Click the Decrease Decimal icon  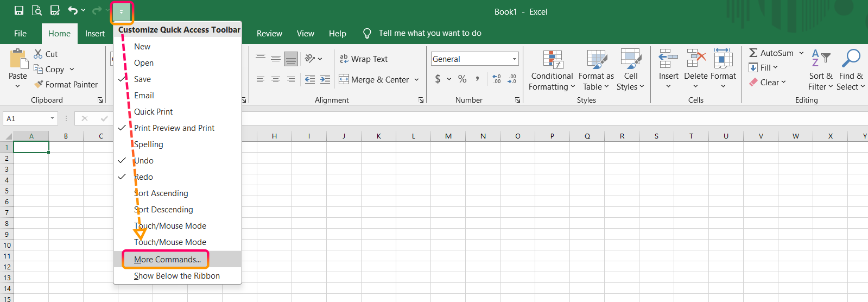point(512,79)
